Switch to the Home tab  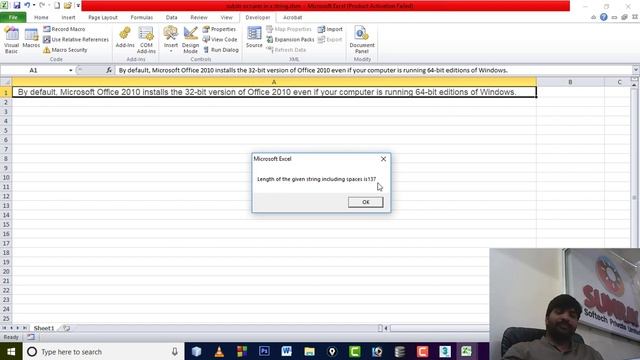coord(41,18)
